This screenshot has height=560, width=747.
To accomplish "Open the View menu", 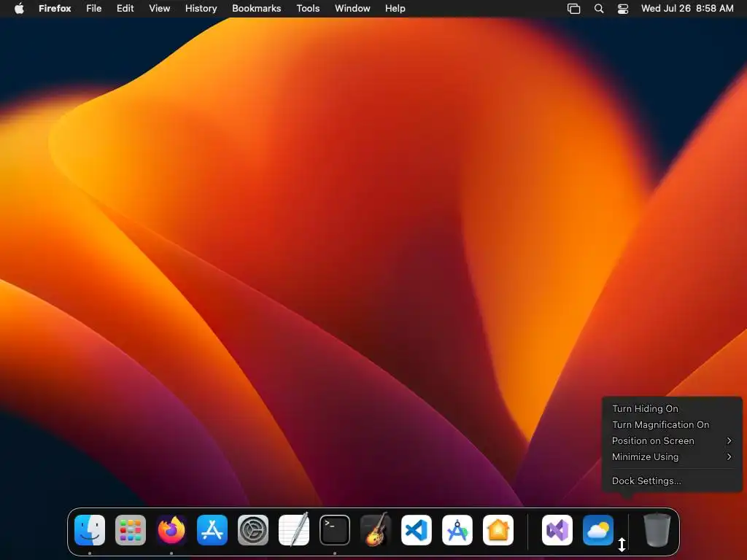I will click(160, 9).
